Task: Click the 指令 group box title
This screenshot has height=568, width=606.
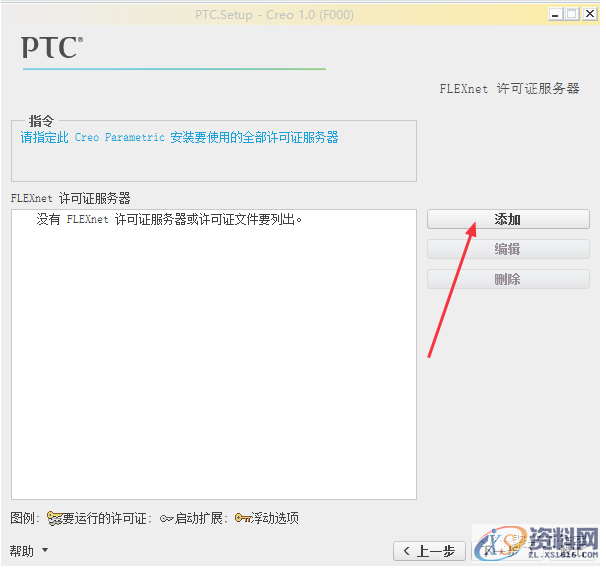Action: pyautogui.click(x=41, y=121)
